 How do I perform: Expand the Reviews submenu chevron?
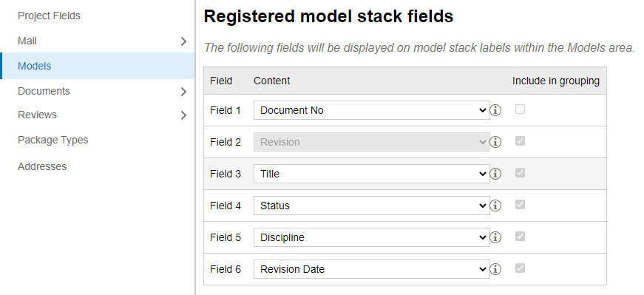[183, 115]
